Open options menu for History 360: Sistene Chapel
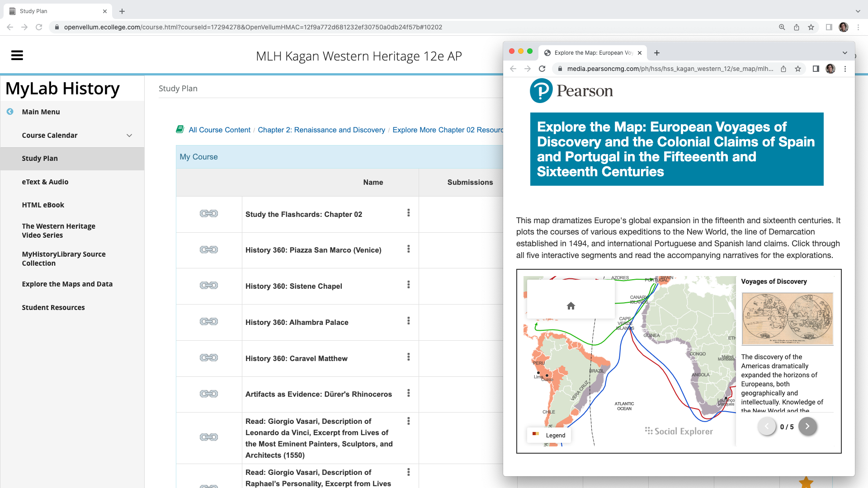Screen dimensions: 868x488 408,285
